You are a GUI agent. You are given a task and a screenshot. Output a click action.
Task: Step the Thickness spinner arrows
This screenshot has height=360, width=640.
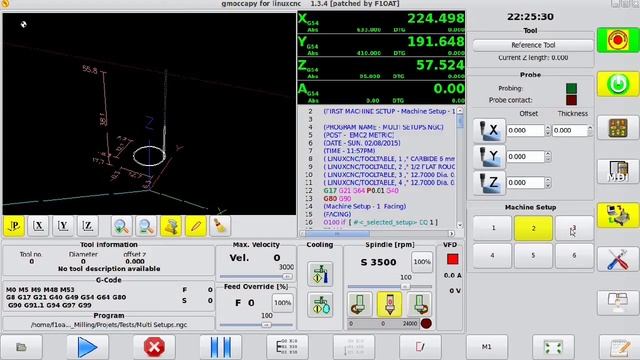pos(590,131)
